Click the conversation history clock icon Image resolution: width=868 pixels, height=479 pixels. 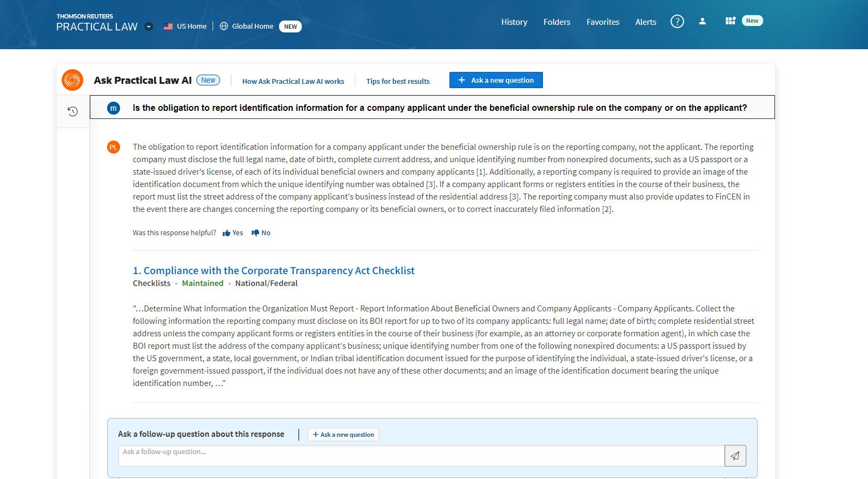[72, 111]
